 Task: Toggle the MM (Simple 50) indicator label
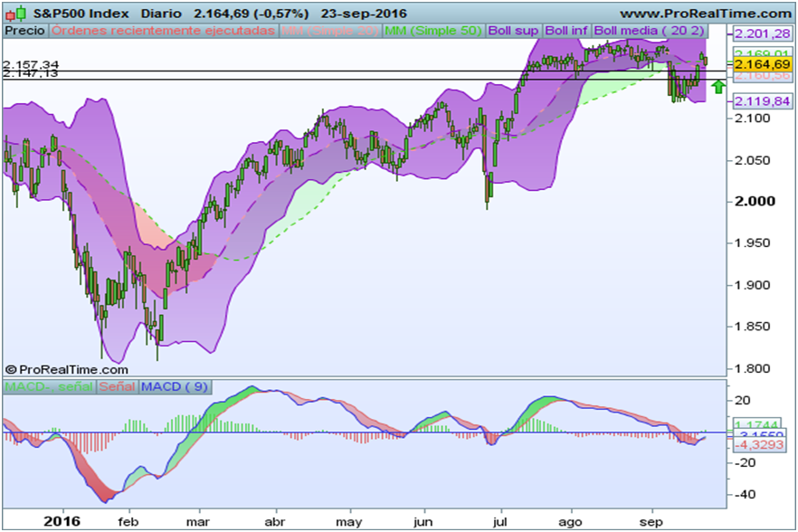point(433,31)
